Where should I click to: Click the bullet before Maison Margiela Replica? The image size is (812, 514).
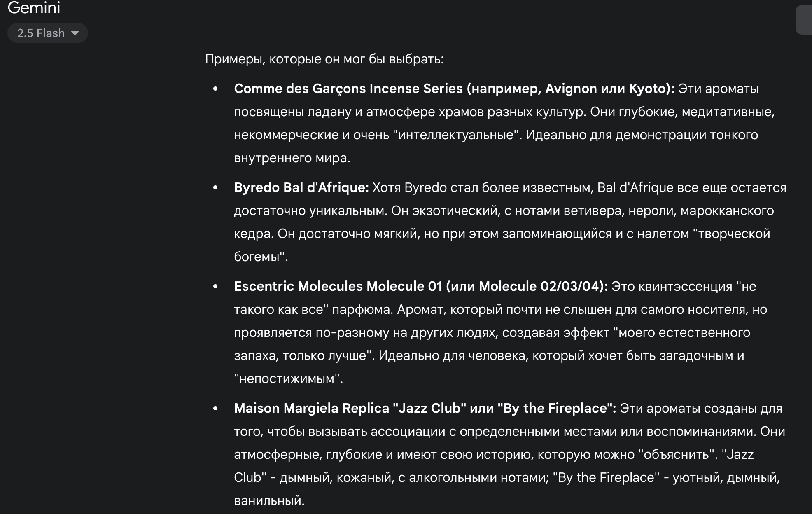click(215, 409)
